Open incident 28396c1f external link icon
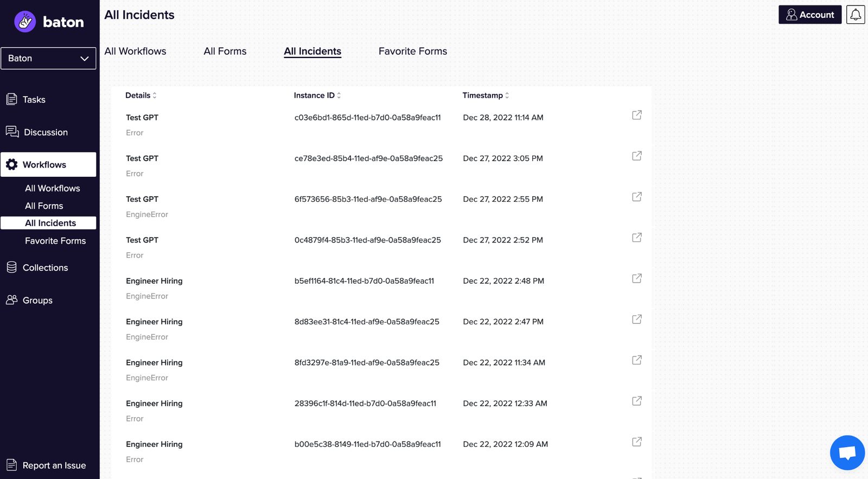Screen dimensions: 868x479 coord(637,401)
